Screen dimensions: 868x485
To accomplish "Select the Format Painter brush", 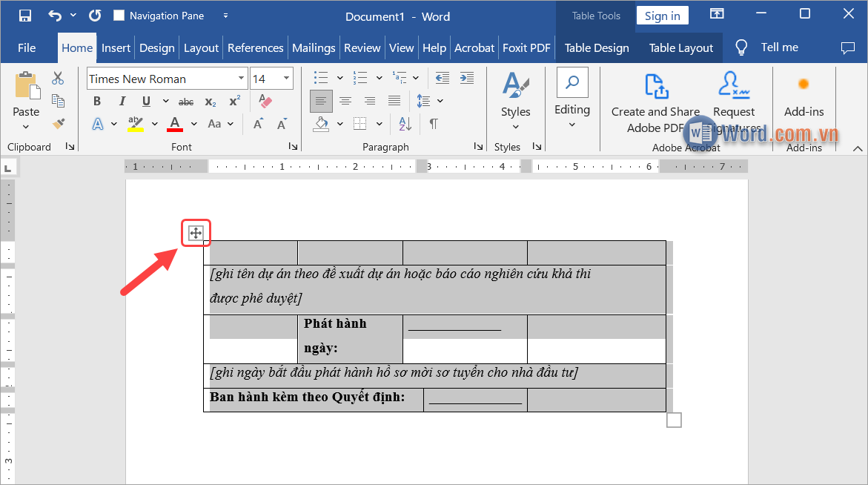I will coord(58,123).
